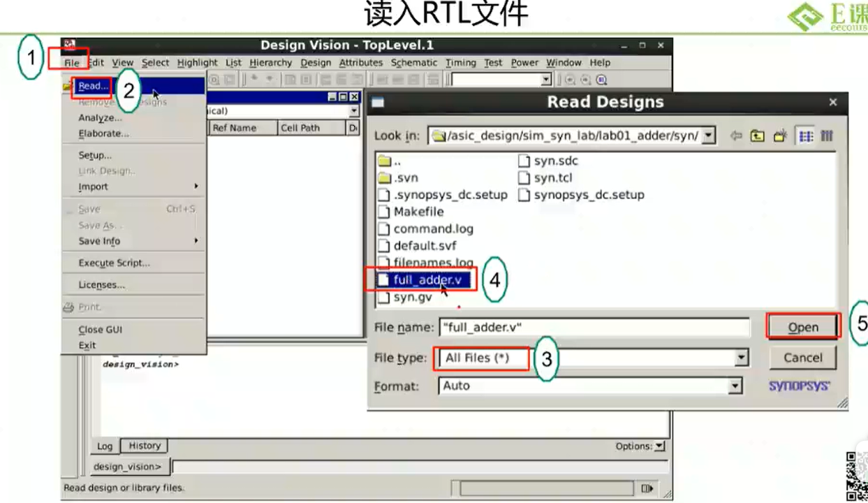Select file .synopsys_dc.setup
The image size is (868, 503).
(x=442, y=195)
